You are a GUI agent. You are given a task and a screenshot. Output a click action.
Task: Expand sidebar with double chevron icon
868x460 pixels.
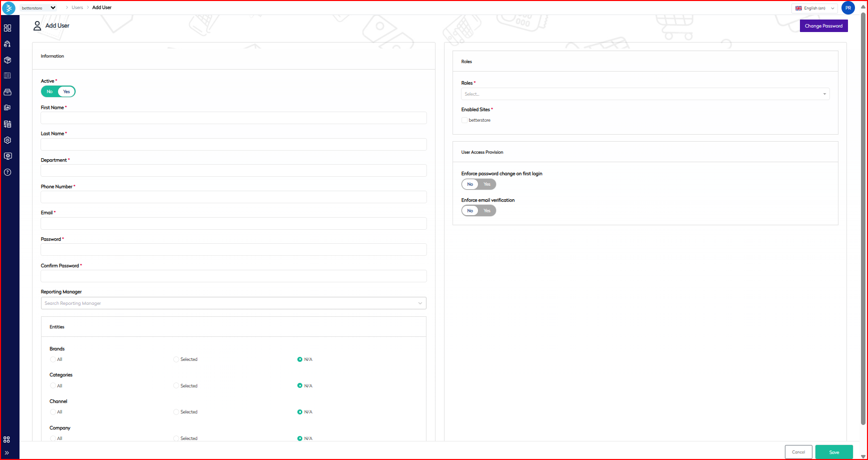7,452
